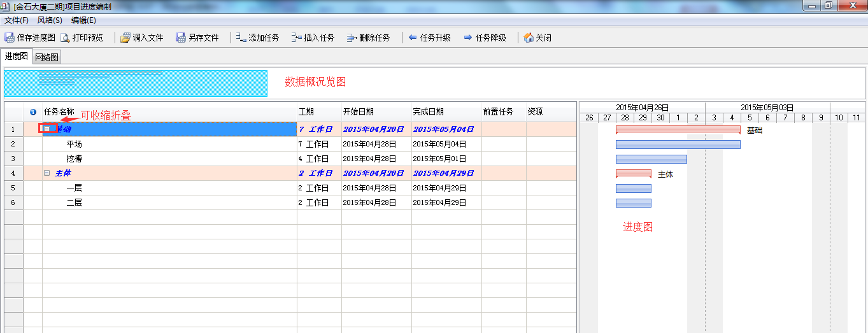Click the red 基础 summary Gantt bar
The width and height of the screenshot is (868, 333).
(678, 129)
